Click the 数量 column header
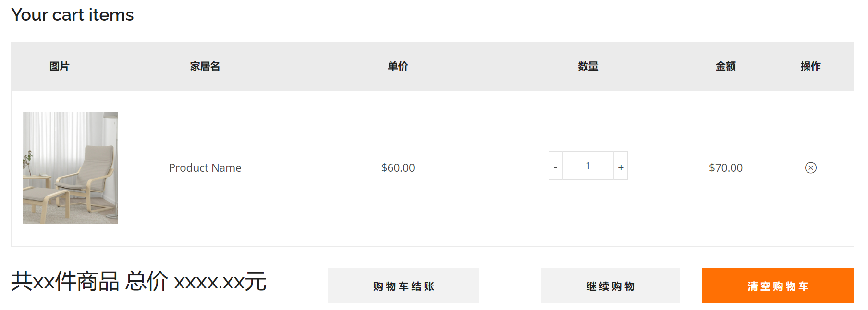Screen dimensions: 868x310 click(588, 66)
